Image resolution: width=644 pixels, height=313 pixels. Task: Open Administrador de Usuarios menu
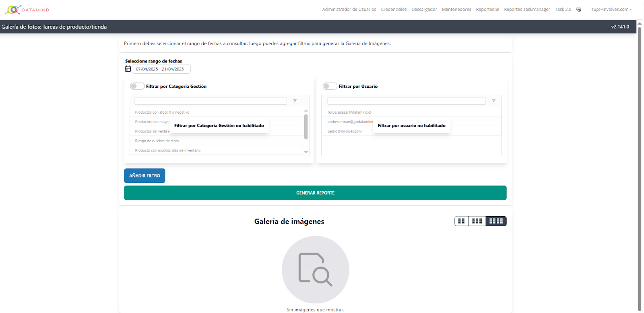point(349,9)
